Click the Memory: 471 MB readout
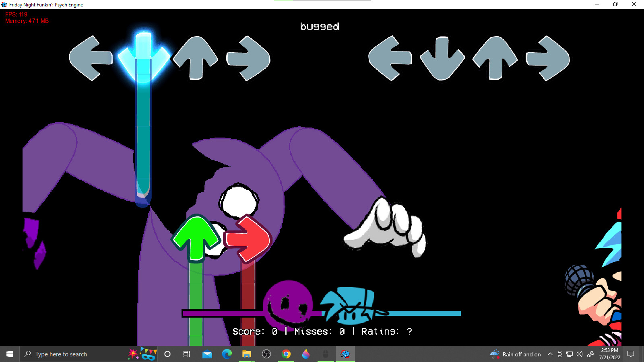The height and width of the screenshot is (362, 644). pos(27,21)
